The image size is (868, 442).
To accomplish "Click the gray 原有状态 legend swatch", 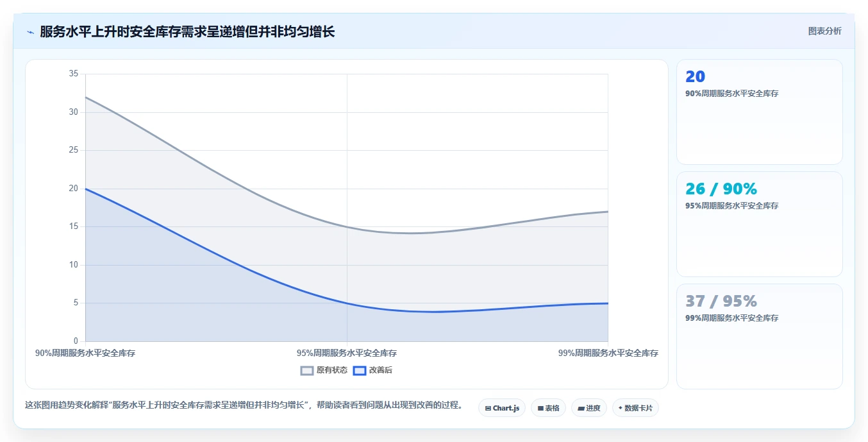I will tap(307, 370).
